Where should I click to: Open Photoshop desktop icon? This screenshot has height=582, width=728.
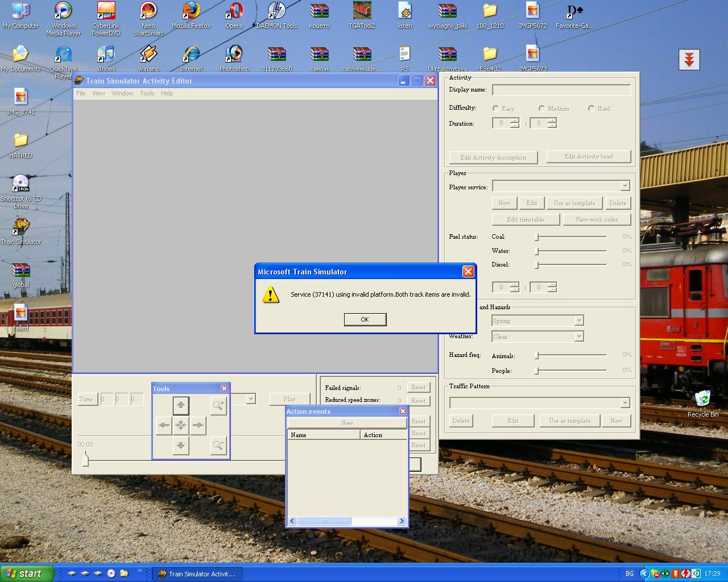[x=234, y=59]
